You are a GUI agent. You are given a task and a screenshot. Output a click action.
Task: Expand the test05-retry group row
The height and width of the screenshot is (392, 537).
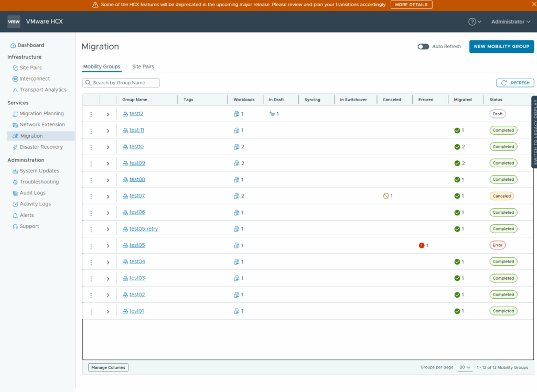pos(108,229)
